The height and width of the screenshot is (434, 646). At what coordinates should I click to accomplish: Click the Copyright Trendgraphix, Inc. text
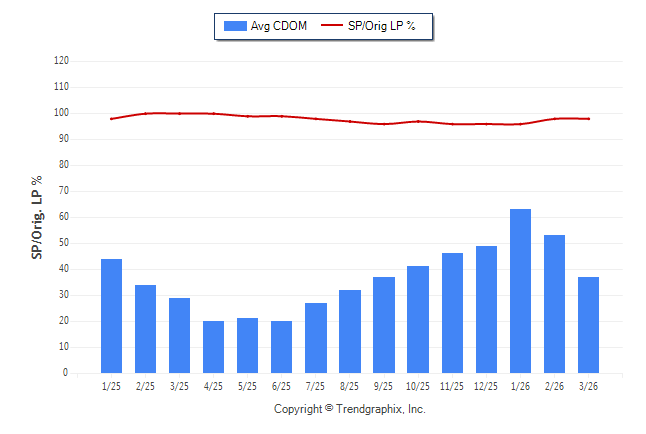(350, 409)
